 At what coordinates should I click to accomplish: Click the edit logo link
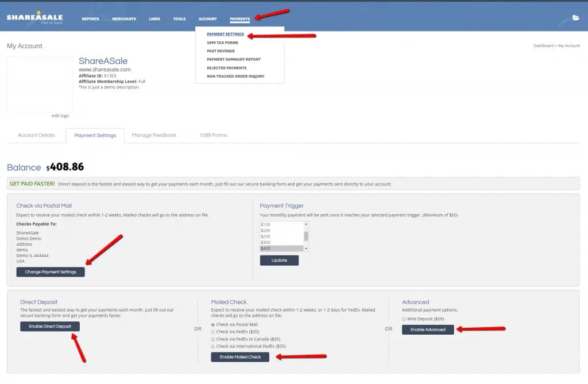[60, 115]
